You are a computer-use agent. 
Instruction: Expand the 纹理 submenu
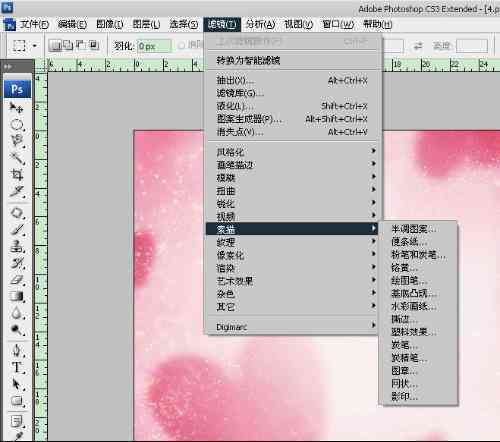click(x=292, y=242)
